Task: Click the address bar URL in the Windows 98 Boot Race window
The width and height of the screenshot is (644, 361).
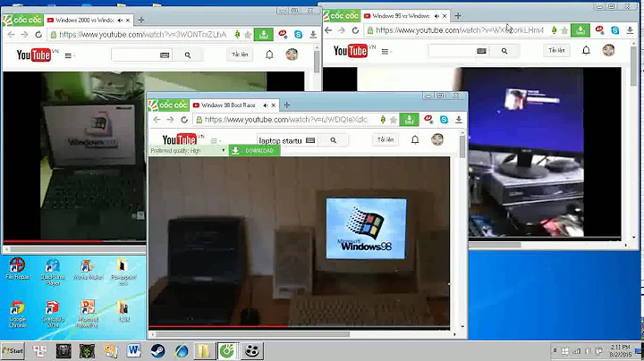Action: point(286,120)
